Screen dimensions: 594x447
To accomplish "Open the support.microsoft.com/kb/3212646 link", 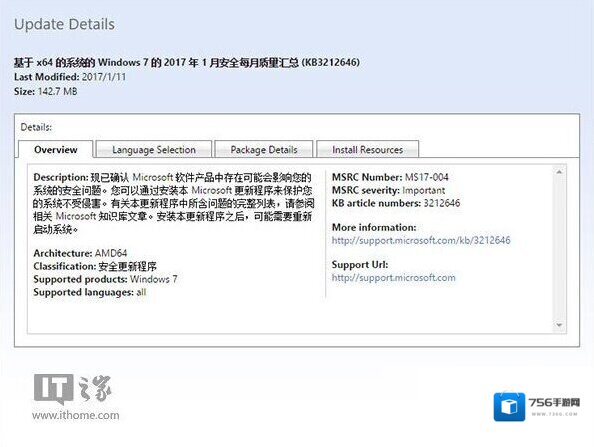I will (x=421, y=240).
